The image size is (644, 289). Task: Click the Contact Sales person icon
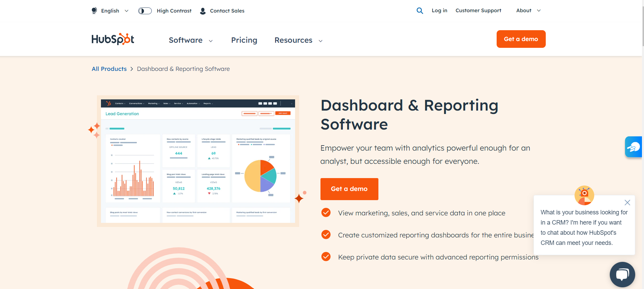coord(203,11)
